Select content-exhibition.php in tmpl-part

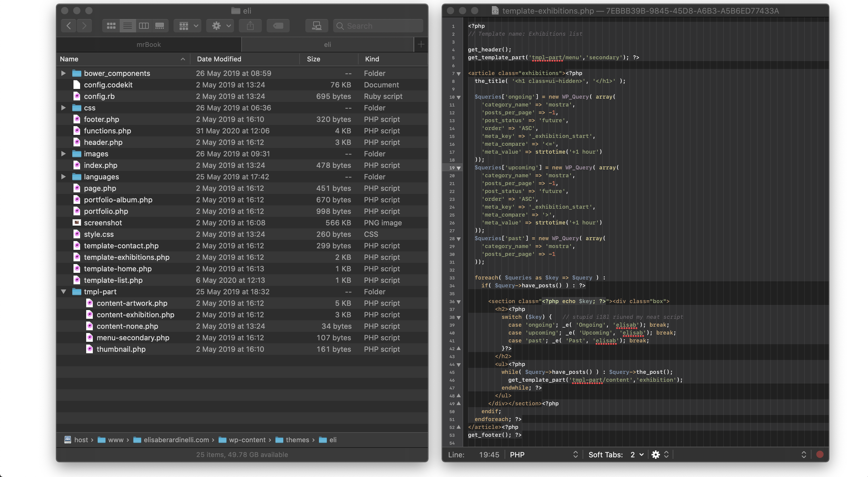click(242, 315)
